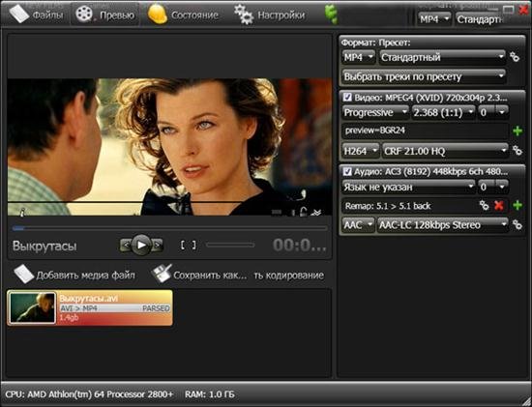The height and width of the screenshot is (407, 532).
Task: Click the white file icon on Файлы tab
Action: 19,14
